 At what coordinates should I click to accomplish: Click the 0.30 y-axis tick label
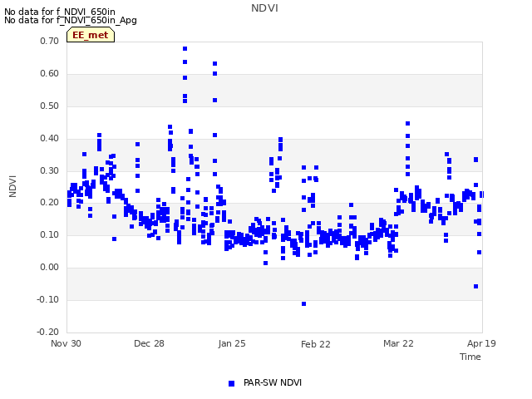(50, 170)
